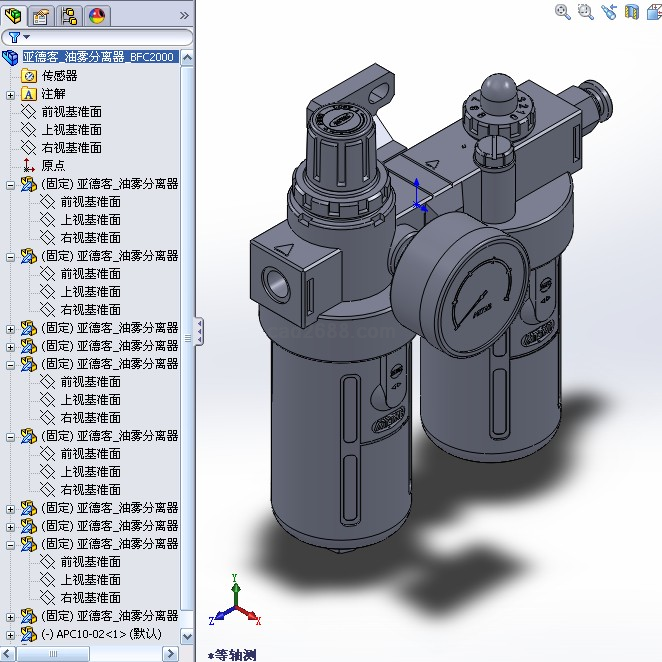Select the root assembly 亚德客_油雾分离器_BFC2000
This screenshot has width=662, height=662.
(x=99, y=57)
